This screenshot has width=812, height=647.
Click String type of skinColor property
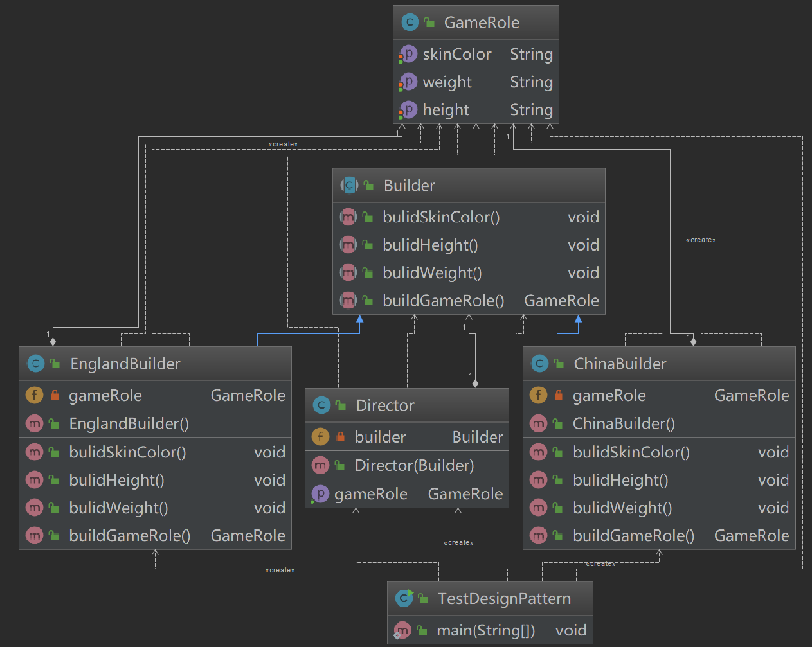531,55
